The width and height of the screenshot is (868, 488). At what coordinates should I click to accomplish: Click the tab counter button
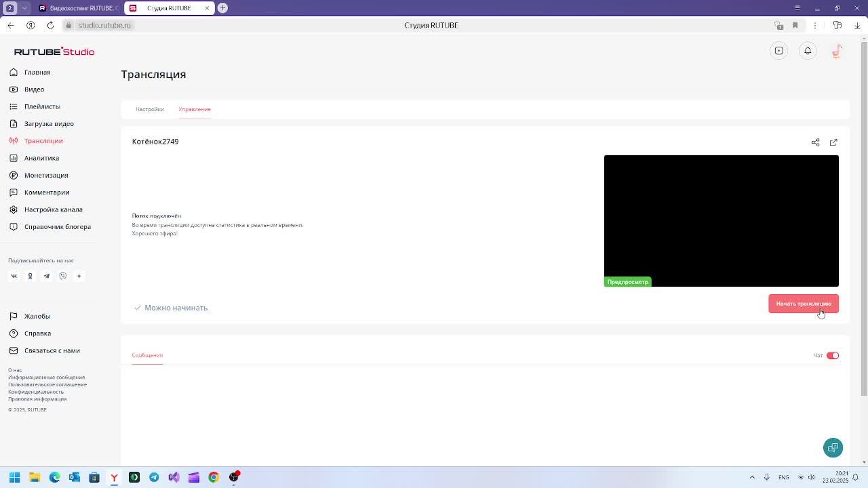(x=10, y=8)
